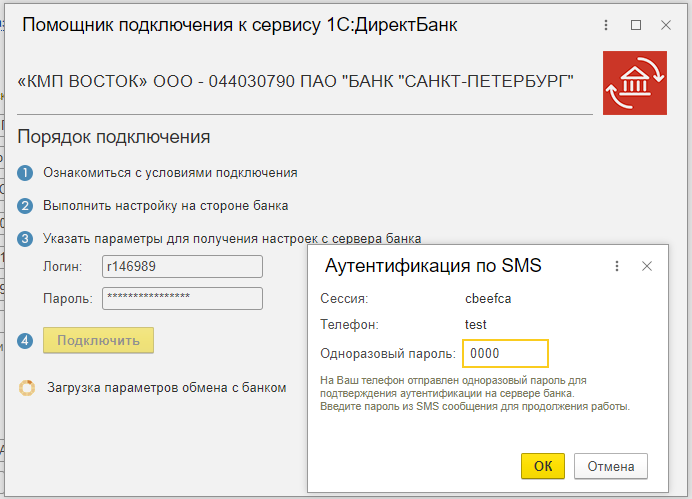Click the Подключить button
The height and width of the screenshot is (499, 692).
tap(98, 340)
